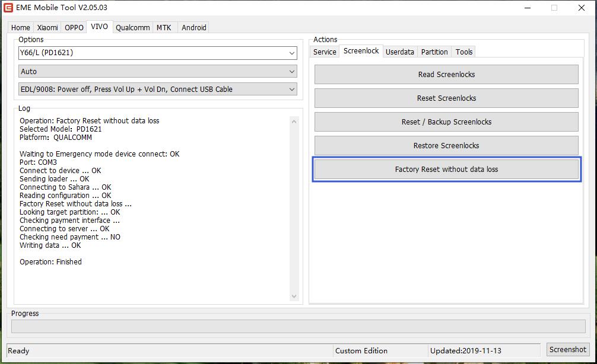The image size is (597, 364).
Task: Switch to the Xiaomi tab
Action: pos(47,28)
